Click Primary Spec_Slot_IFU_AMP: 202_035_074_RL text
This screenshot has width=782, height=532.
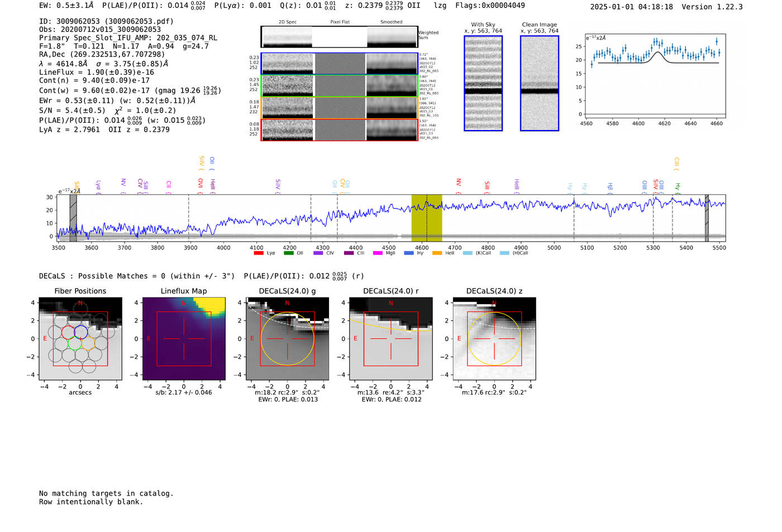tap(128, 37)
